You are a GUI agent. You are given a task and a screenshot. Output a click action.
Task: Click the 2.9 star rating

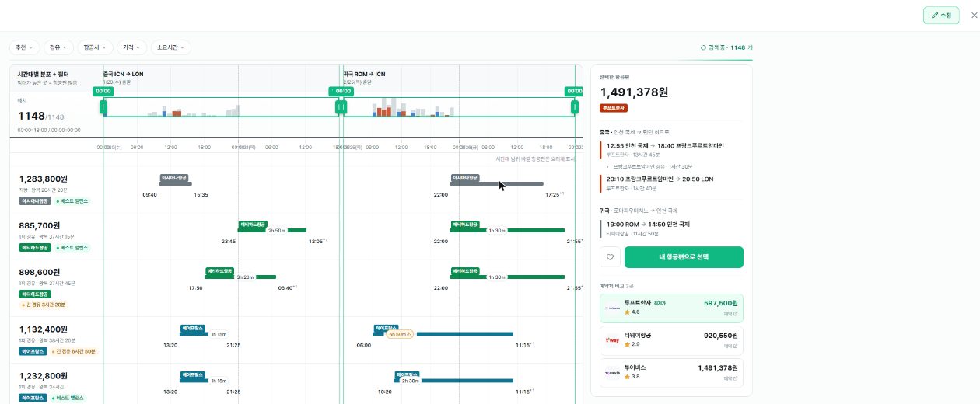[x=632, y=344]
